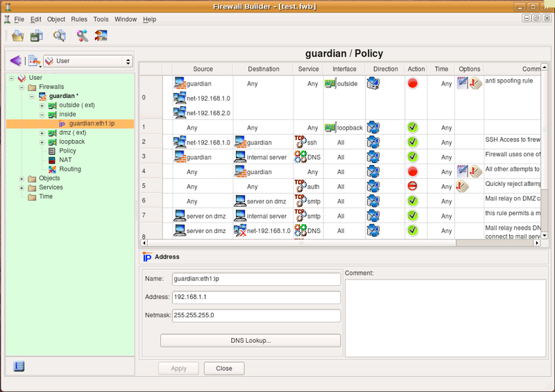Click the Name input field
This screenshot has height=392, width=555.
[x=257, y=279]
